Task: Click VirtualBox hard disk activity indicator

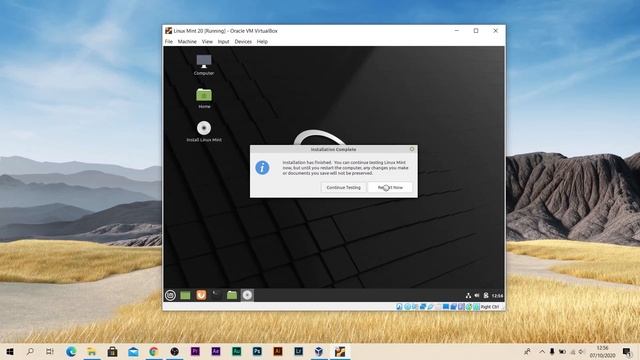Action: click(399, 307)
